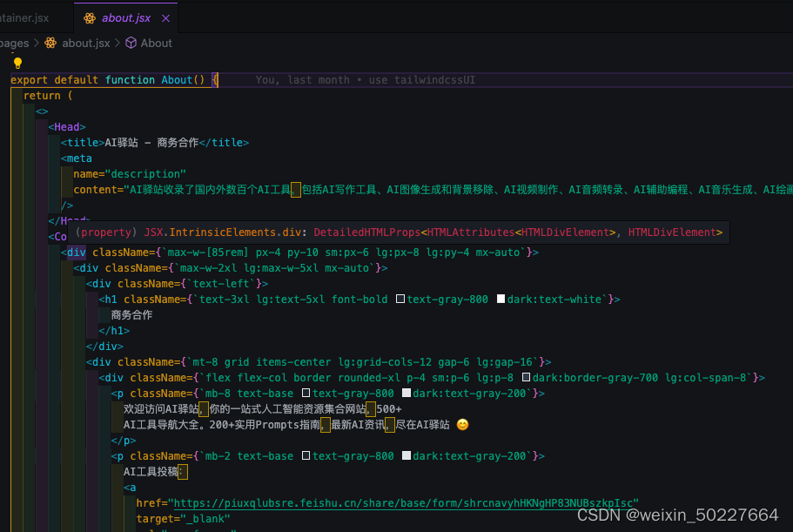Viewport: 793px width, 532px height.
Task: Click the target="_blank" attribute
Action: pos(183,519)
